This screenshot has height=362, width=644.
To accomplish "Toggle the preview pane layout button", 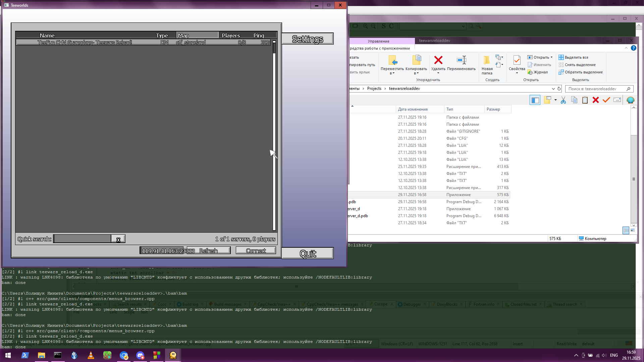I will click(x=535, y=100).
